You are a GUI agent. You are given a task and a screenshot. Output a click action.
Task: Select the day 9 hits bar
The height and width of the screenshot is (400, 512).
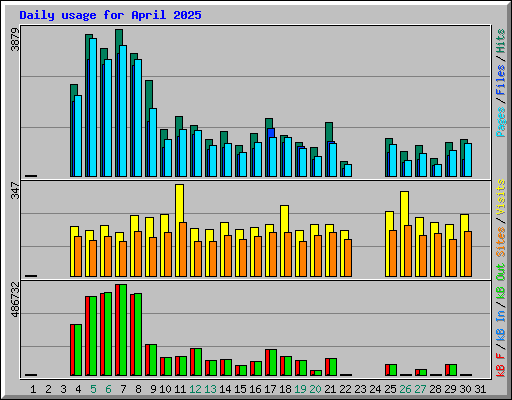(x=149, y=94)
